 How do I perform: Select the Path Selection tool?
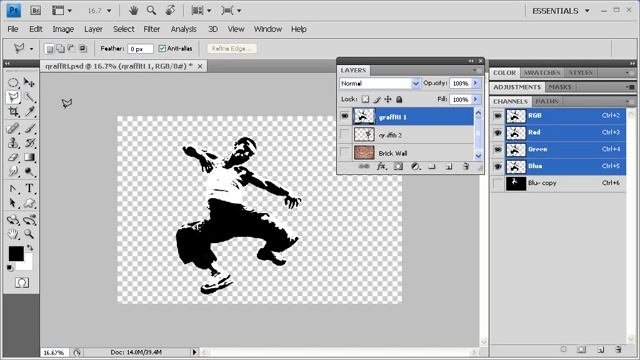click(13, 203)
